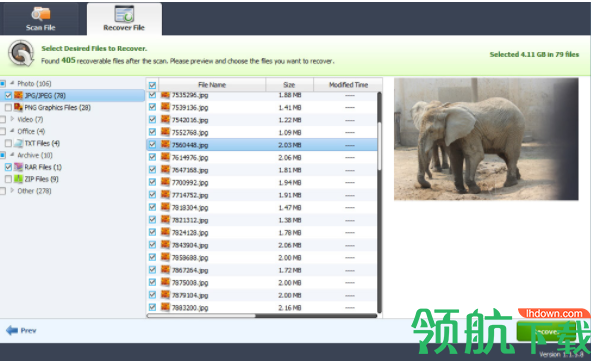Uncheck the checkbox for 7883200.jpg
Image resolution: width=591 pixels, height=361 pixels.
tap(152, 307)
